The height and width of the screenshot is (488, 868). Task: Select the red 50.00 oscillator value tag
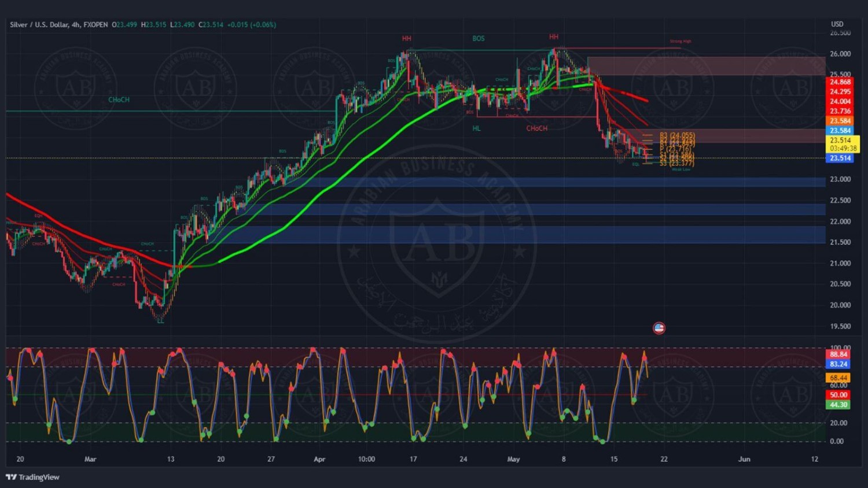[838, 395]
